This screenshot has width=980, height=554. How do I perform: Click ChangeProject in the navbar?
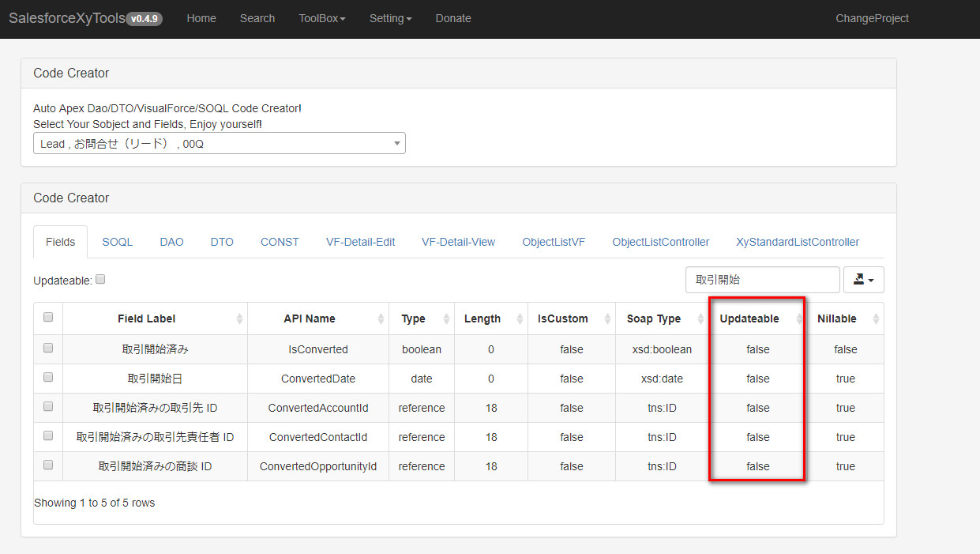click(x=872, y=18)
